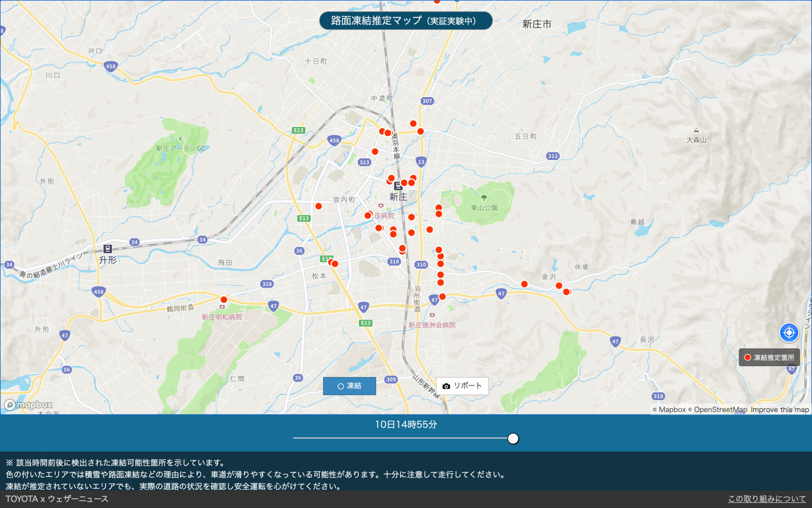Click the 仁間 map label

[237, 379]
